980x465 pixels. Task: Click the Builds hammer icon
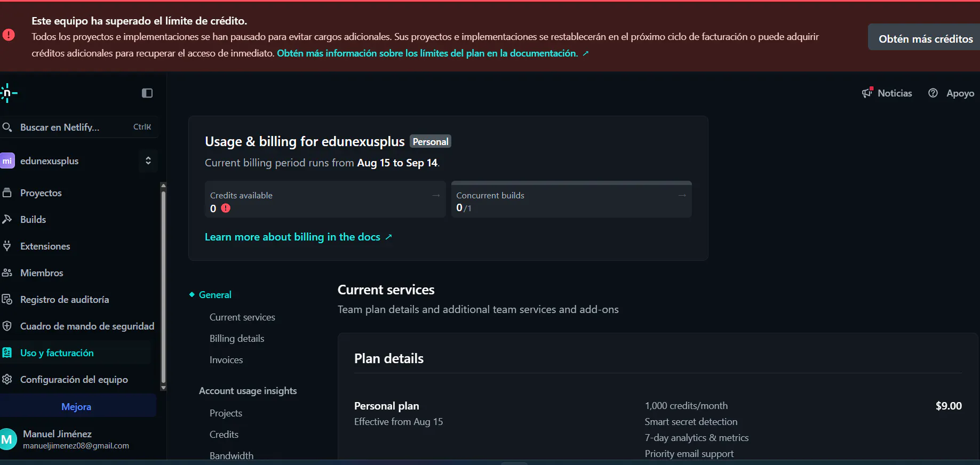[x=7, y=219]
